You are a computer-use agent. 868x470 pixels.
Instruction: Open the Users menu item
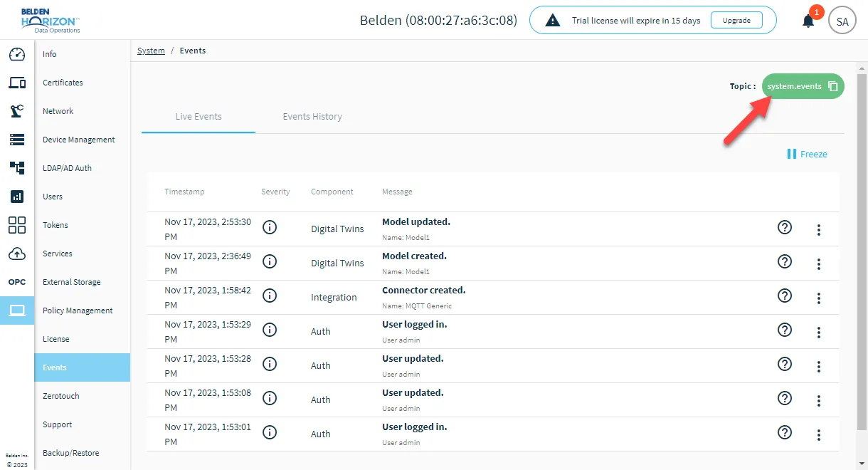83,197
